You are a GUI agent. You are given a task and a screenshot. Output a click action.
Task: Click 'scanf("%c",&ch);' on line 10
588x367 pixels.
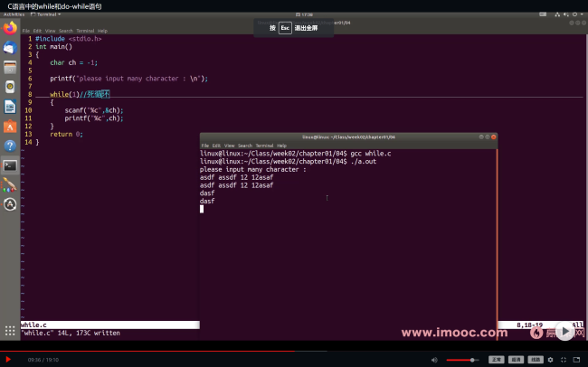(x=94, y=110)
